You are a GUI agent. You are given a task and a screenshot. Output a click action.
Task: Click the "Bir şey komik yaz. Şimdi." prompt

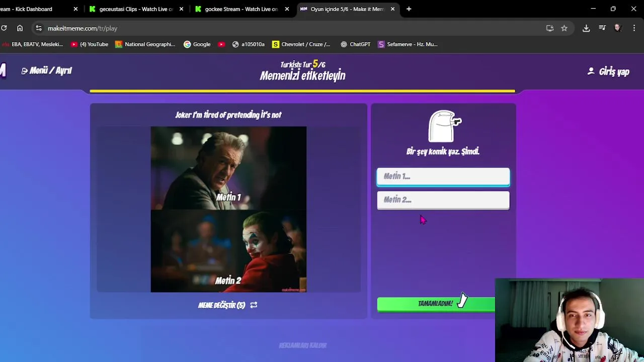[x=443, y=151]
